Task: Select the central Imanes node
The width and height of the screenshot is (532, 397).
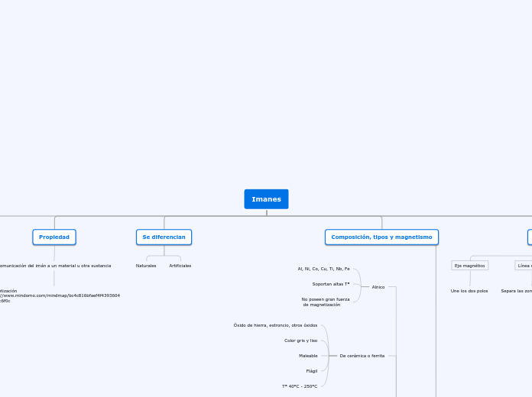Action: [266, 199]
